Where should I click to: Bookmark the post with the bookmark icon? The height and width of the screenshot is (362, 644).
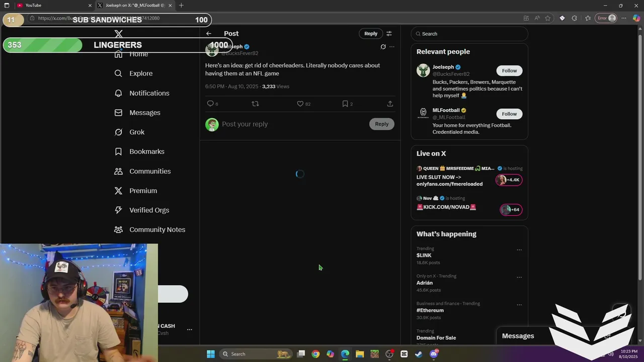pyautogui.click(x=345, y=104)
